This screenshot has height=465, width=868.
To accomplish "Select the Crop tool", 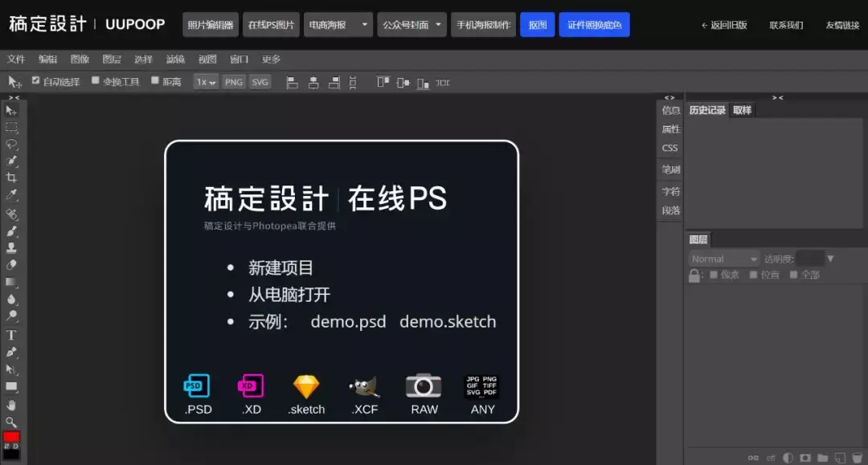I will pos(11,177).
